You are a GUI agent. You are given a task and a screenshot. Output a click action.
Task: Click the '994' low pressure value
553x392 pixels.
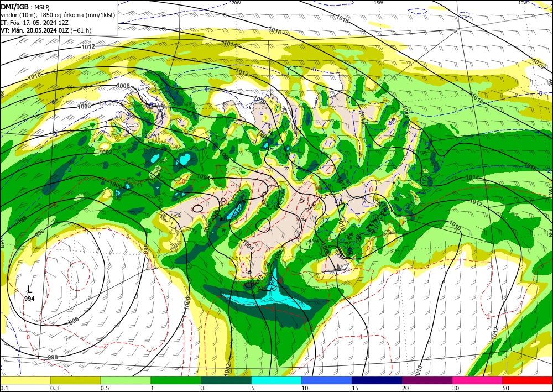coord(30,299)
